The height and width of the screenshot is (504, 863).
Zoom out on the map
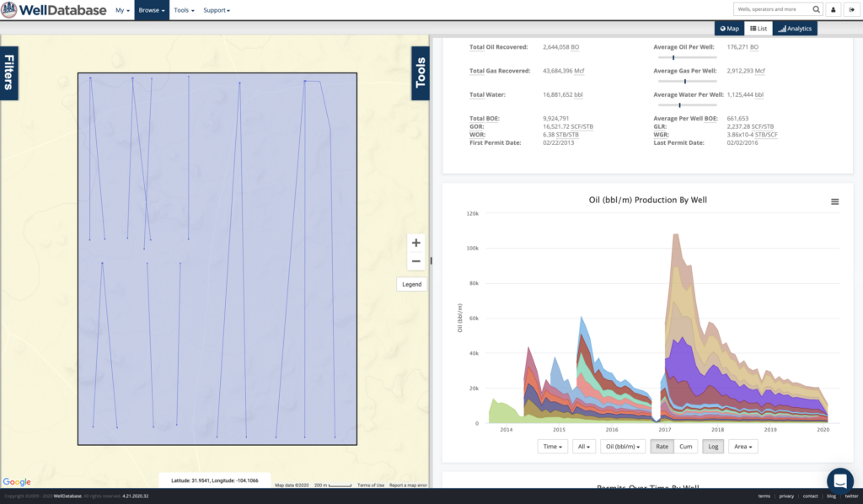(416, 261)
